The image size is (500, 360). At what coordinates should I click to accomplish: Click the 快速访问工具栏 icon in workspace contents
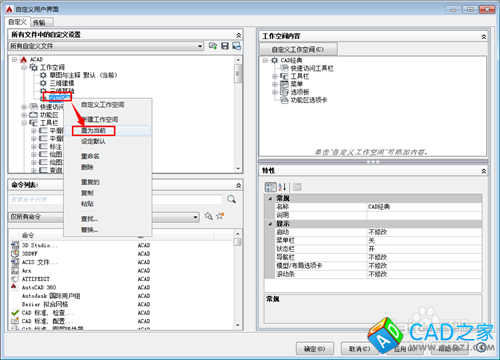tap(284, 68)
